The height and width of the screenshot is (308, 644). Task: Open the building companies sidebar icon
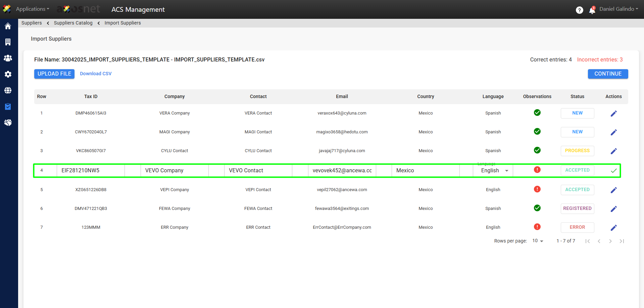coord(8,42)
